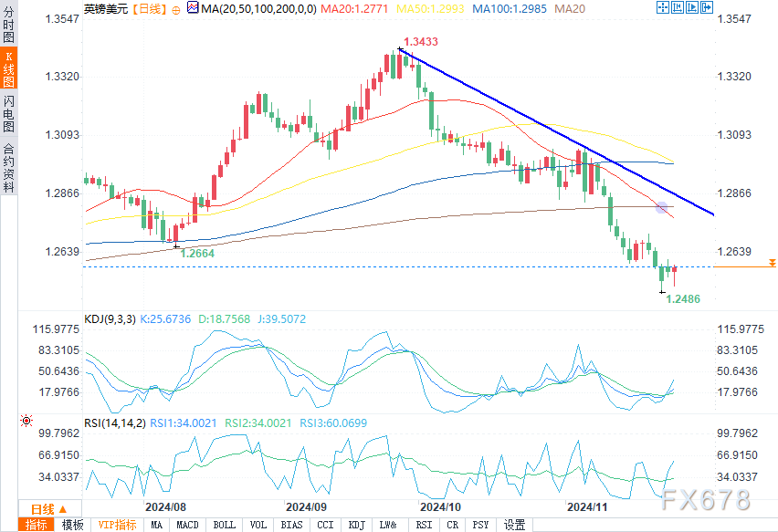Select the LW& indicator button
778x532 pixels.
(388, 525)
